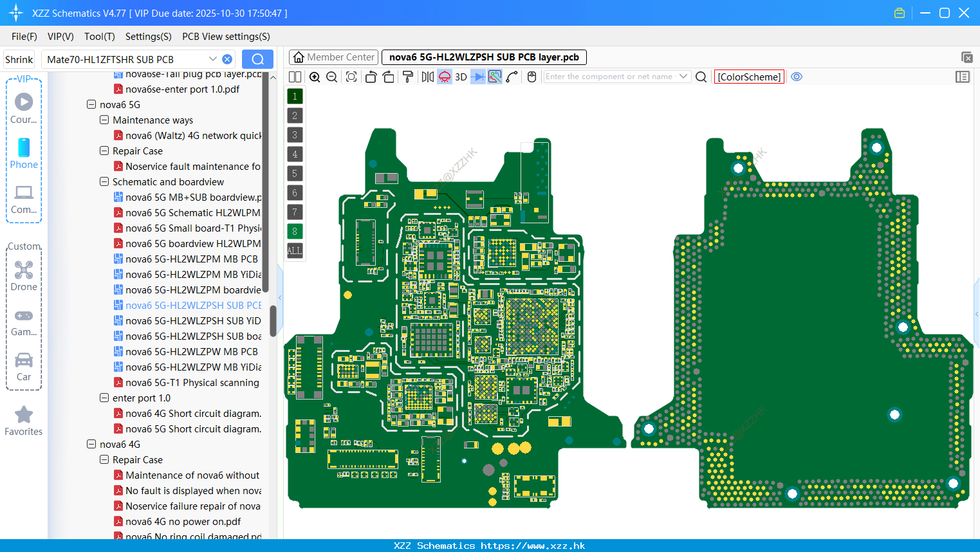The image size is (980, 552).
Task: Open nova6 5G-HL2WLZPM MB PCB file
Action: [x=186, y=259]
